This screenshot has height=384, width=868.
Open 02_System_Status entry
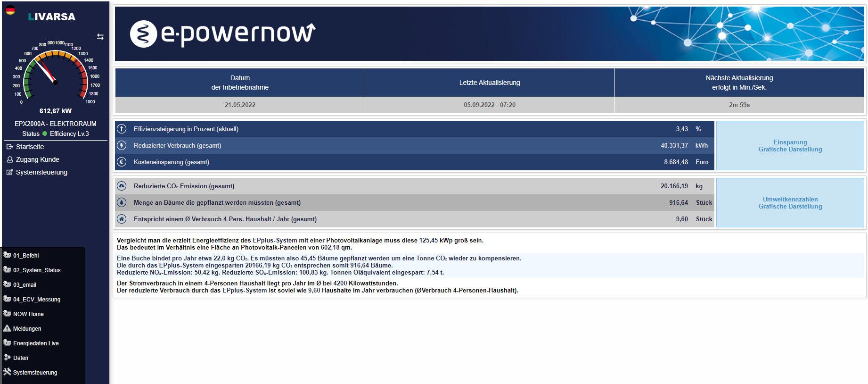click(x=37, y=270)
